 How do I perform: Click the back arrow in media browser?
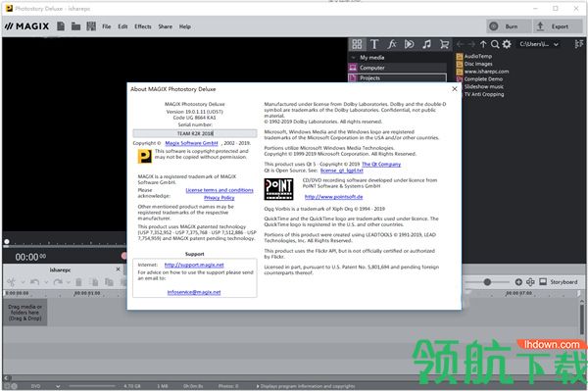coord(461,44)
